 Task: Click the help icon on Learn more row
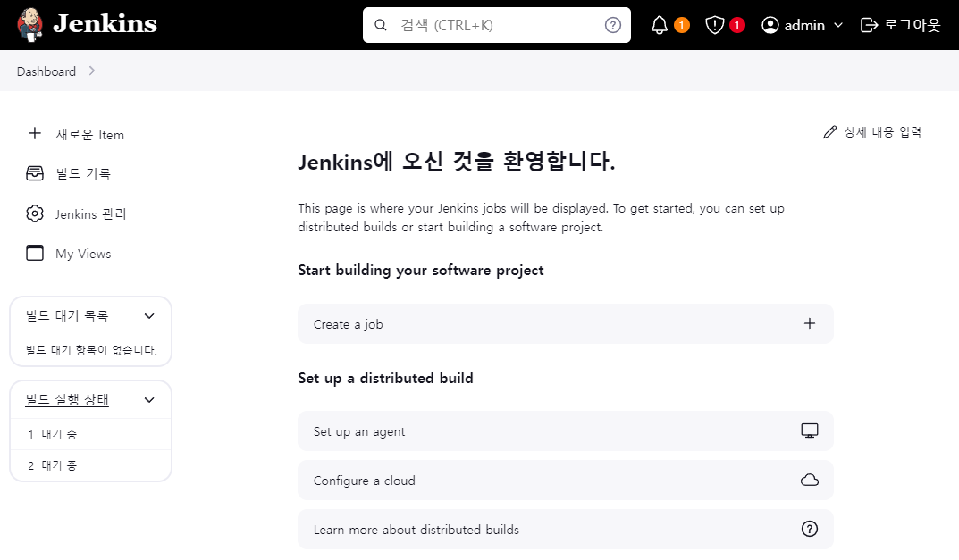click(x=810, y=529)
